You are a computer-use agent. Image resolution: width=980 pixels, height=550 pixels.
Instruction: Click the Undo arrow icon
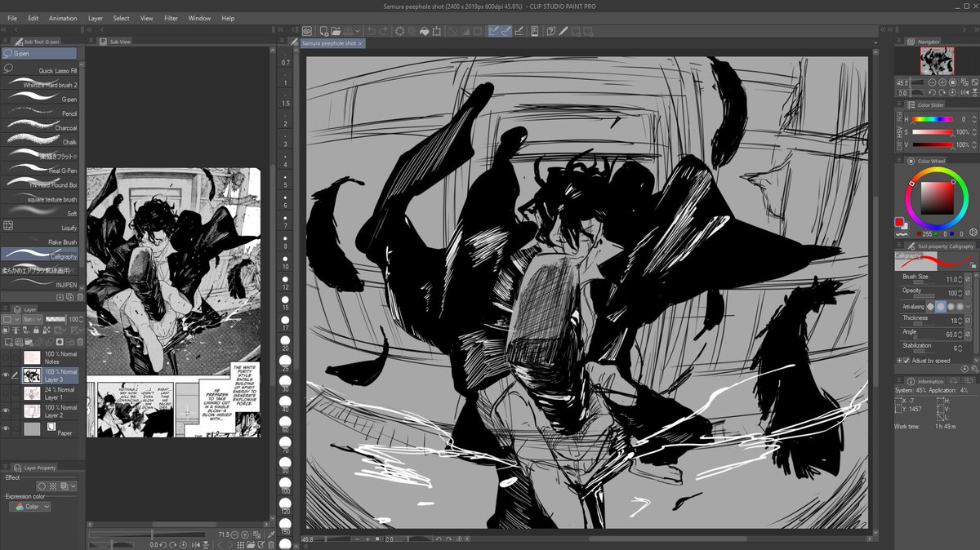pos(371,31)
